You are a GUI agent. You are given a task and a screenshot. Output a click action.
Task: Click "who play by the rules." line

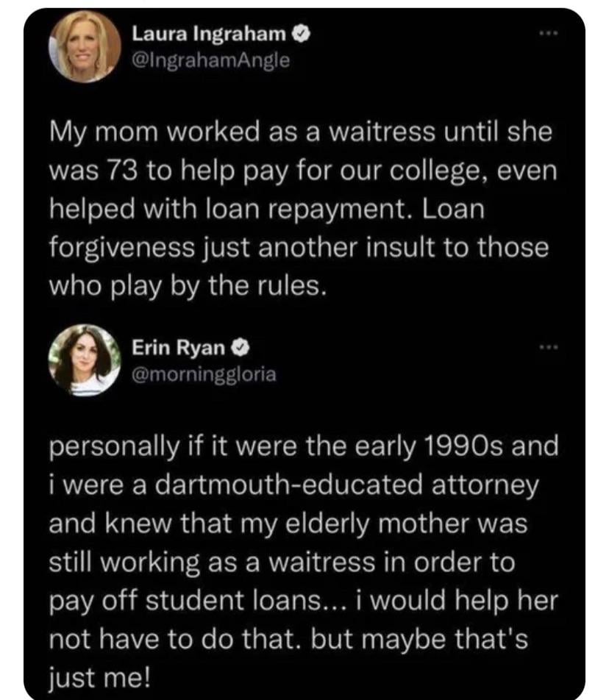point(187,285)
